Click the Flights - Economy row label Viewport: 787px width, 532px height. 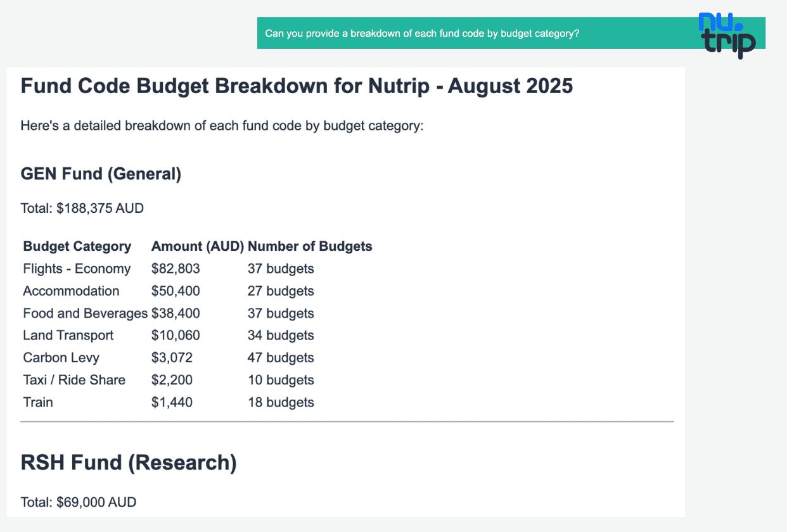pyautogui.click(x=77, y=269)
